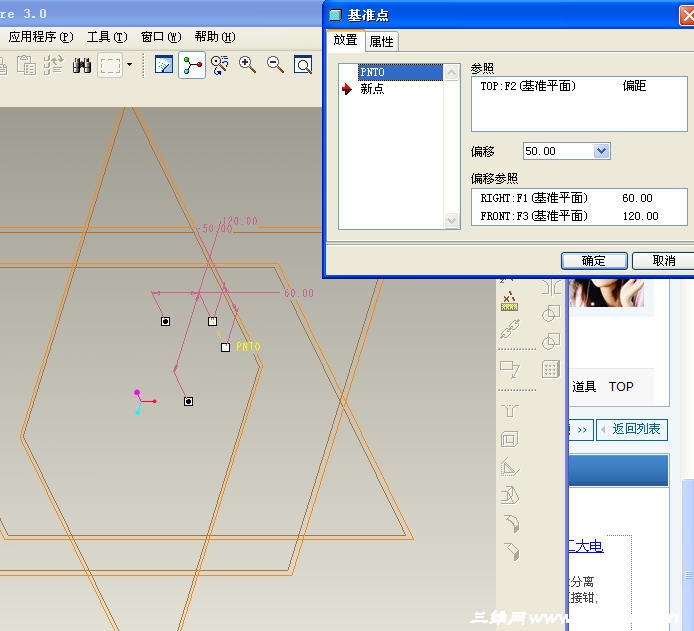Toggle the Orient mode icon

pyautogui.click(x=220, y=65)
